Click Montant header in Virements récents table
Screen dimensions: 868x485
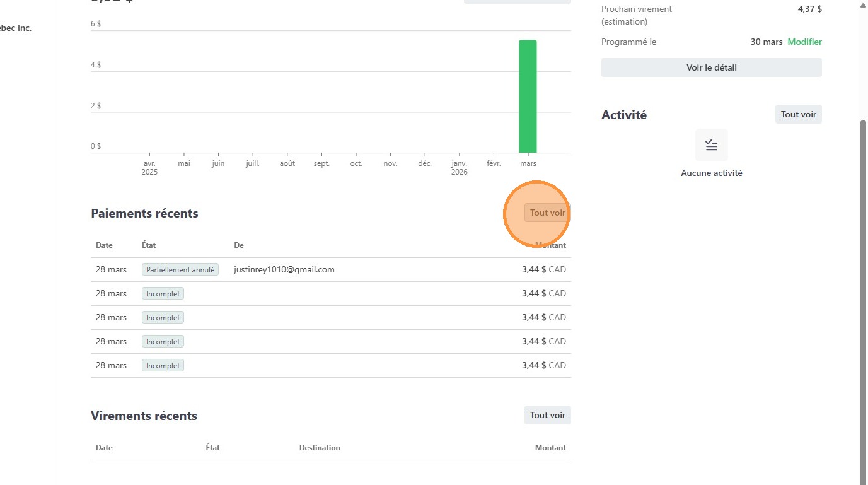[550, 448]
